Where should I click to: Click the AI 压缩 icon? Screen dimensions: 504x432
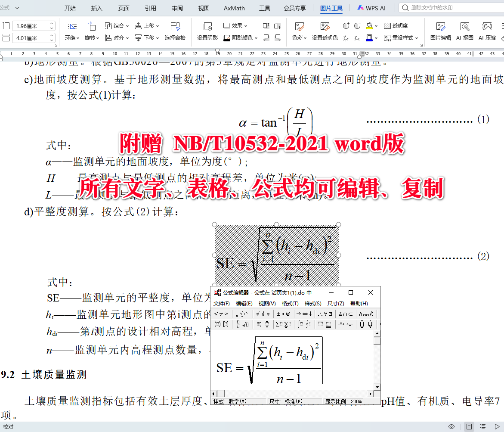tap(487, 32)
